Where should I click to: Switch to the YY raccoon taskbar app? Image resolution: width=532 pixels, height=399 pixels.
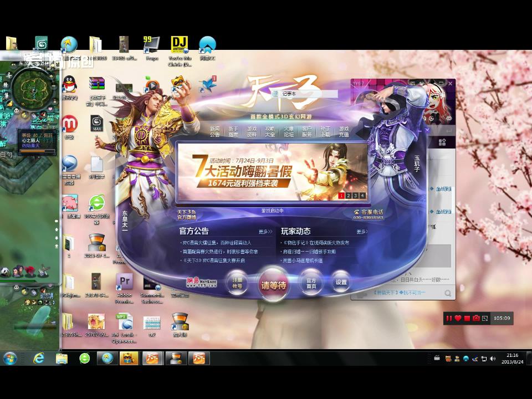click(x=129, y=359)
